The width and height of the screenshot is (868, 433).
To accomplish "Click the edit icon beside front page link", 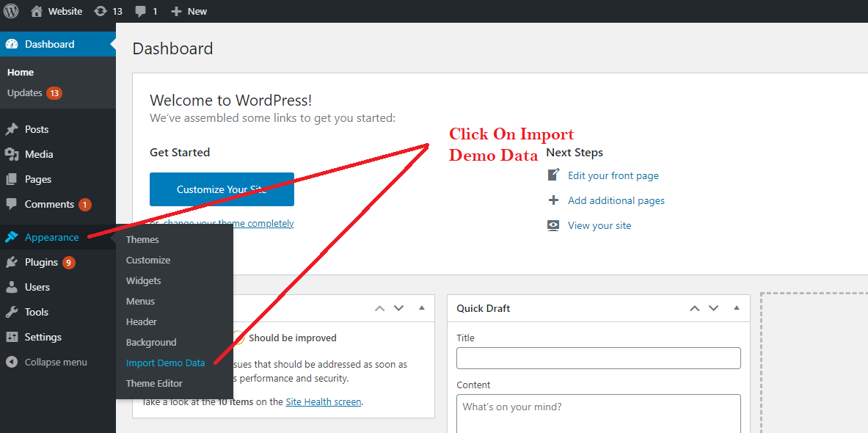I will pos(553,175).
